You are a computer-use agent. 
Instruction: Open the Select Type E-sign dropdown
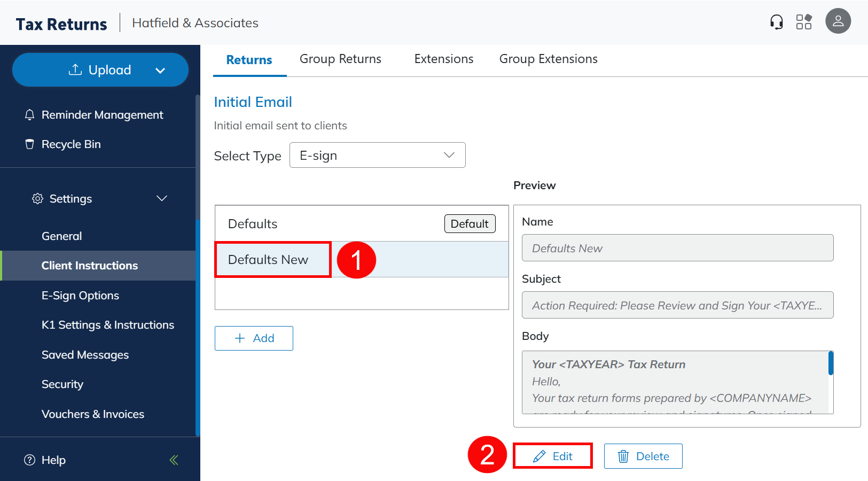pyautogui.click(x=377, y=156)
